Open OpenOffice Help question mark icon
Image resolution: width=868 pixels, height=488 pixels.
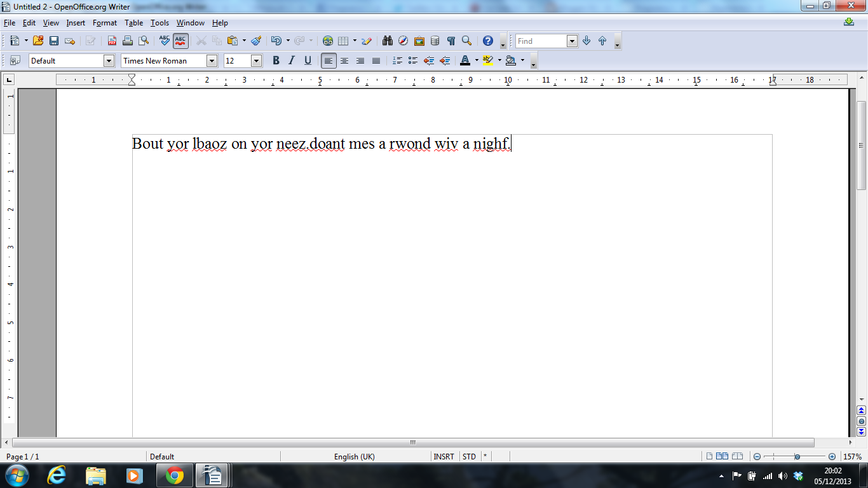point(487,41)
